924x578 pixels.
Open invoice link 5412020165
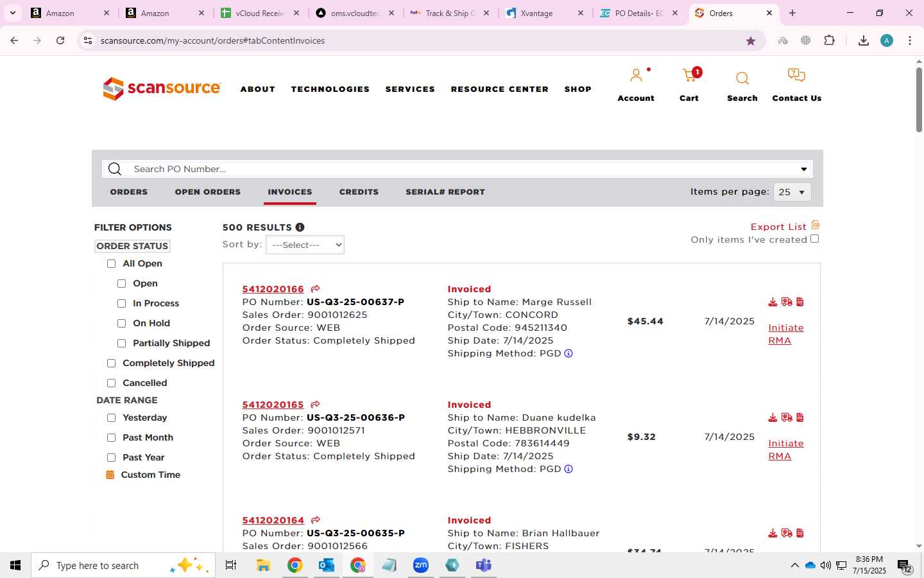(x=273, y=405)
